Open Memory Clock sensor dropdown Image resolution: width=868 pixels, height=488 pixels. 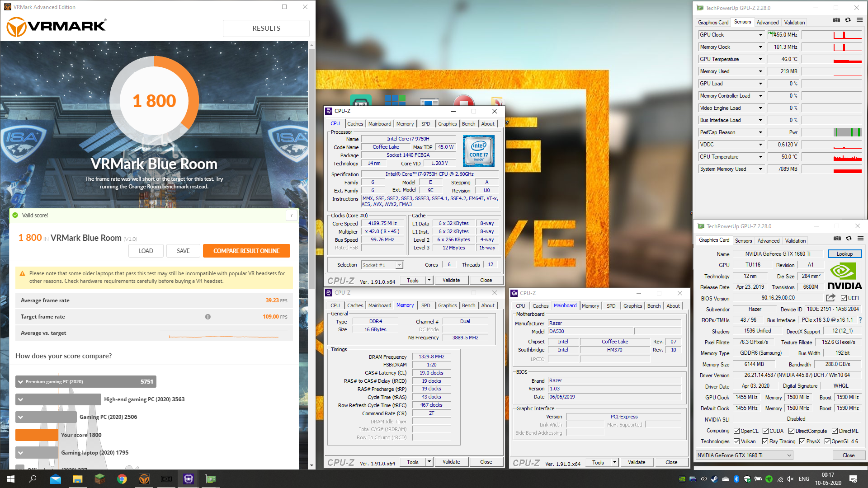coord(760,47)
